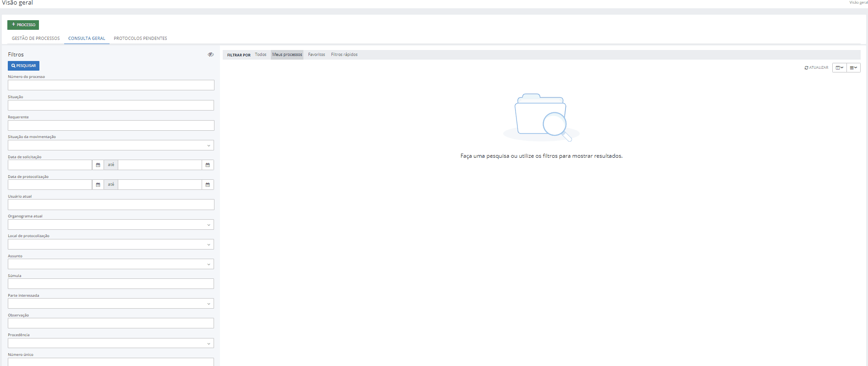868x366 pixels.
Task: Open the column layout view options
Action: click(839, 68)
